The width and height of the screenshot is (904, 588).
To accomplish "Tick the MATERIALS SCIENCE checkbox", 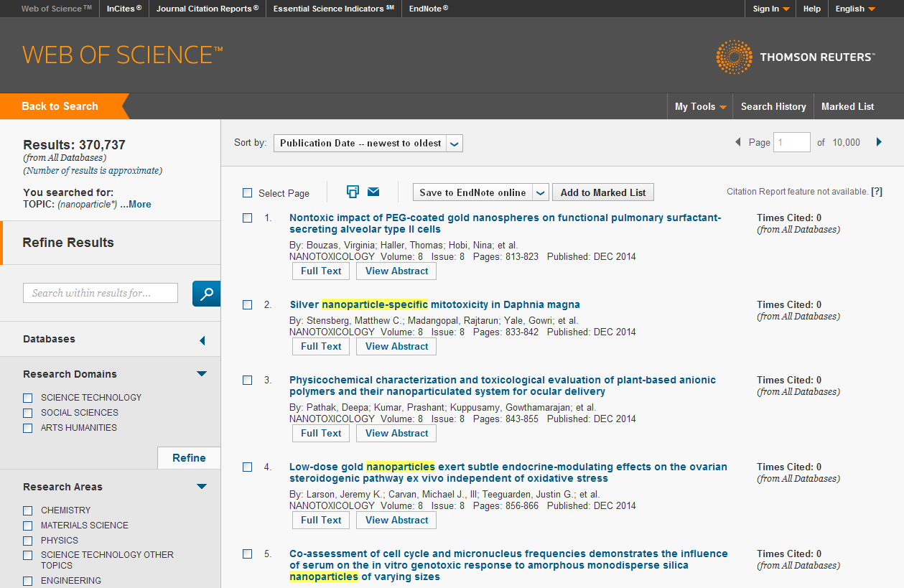I will [28, 526].
